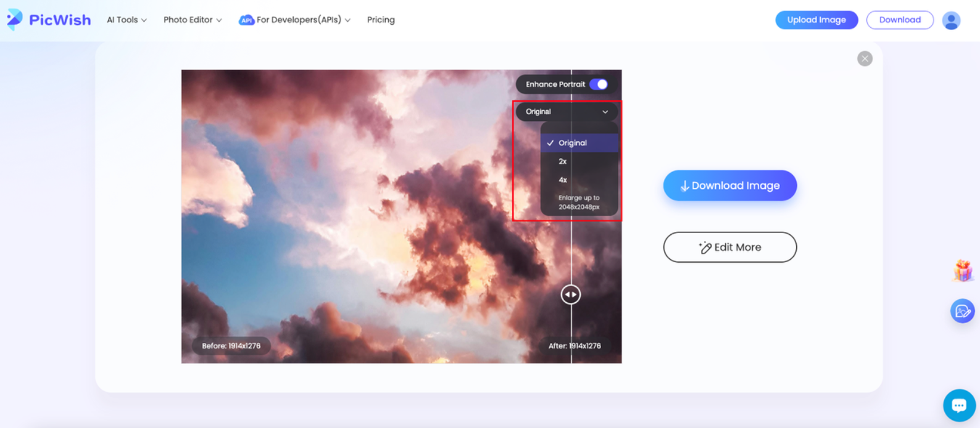980x428 pixels.
Task: Open the live chat bubble
Action: click(959, 405)
